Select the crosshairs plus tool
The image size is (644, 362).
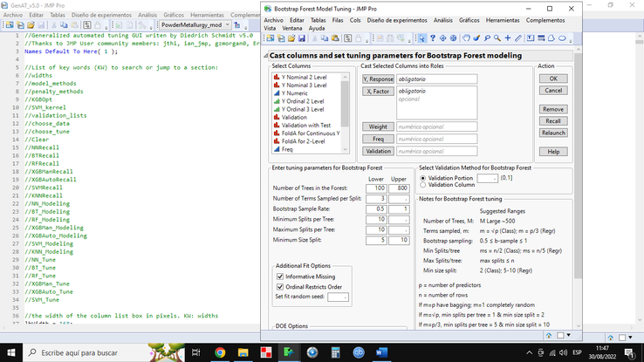(x=508, y=38)
